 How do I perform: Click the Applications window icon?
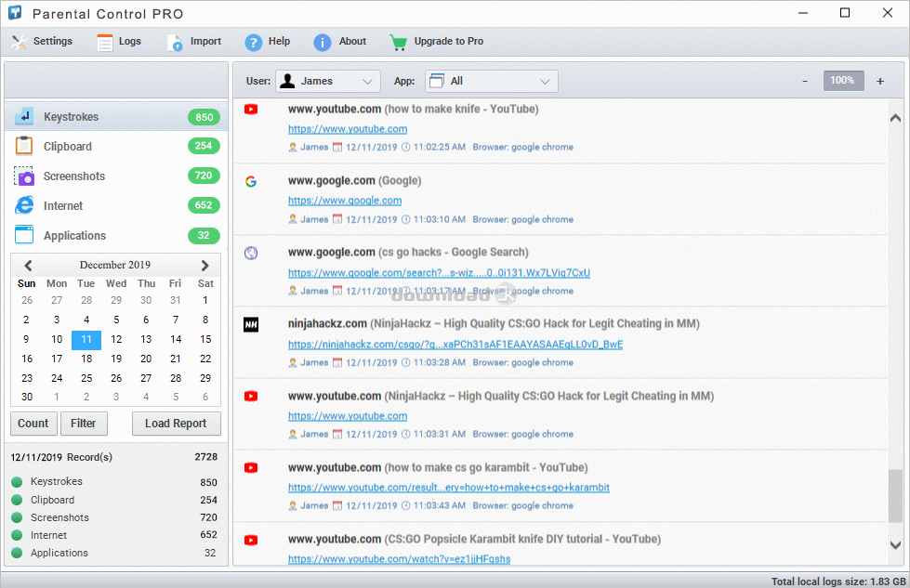[24, 235]
